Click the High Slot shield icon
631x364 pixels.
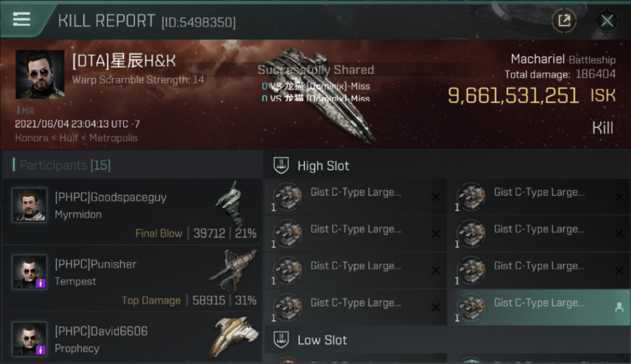(281, 165)
